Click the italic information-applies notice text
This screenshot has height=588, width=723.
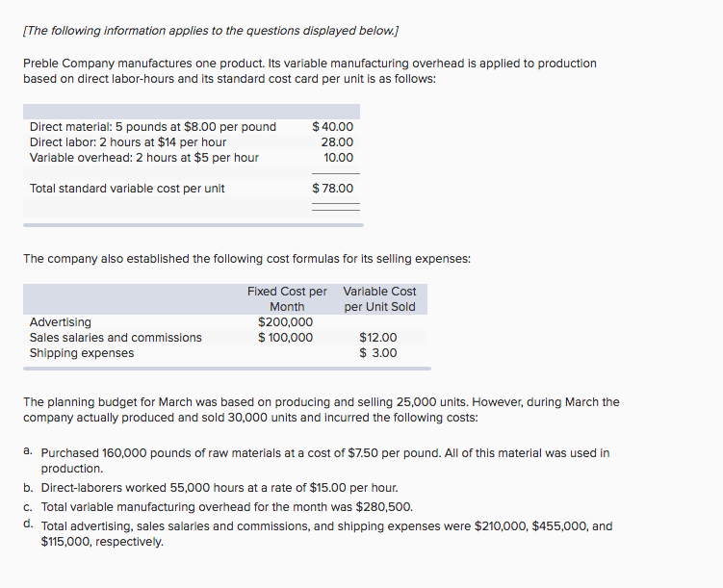pos(211,31)
